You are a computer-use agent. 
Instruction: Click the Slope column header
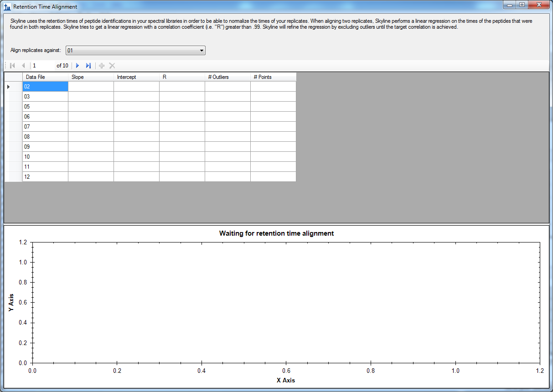point(91,77)
